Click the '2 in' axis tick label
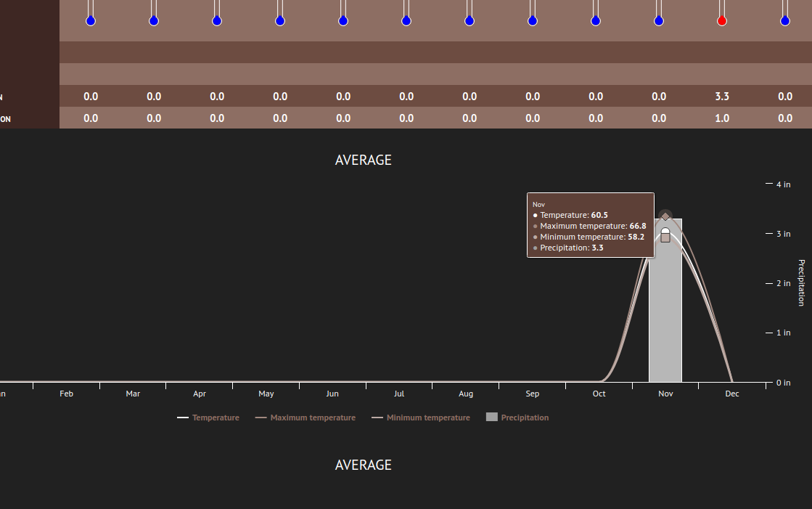 (784, 283)
